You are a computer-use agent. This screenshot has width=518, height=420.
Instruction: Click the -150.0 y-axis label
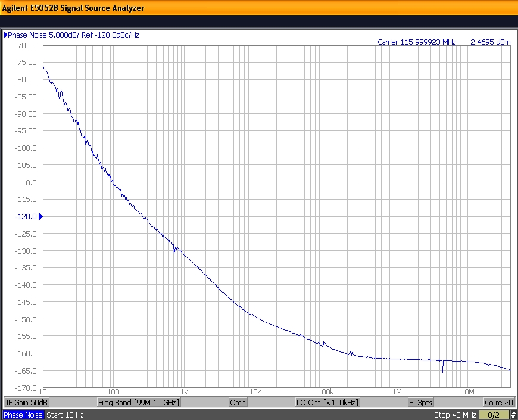26,319
